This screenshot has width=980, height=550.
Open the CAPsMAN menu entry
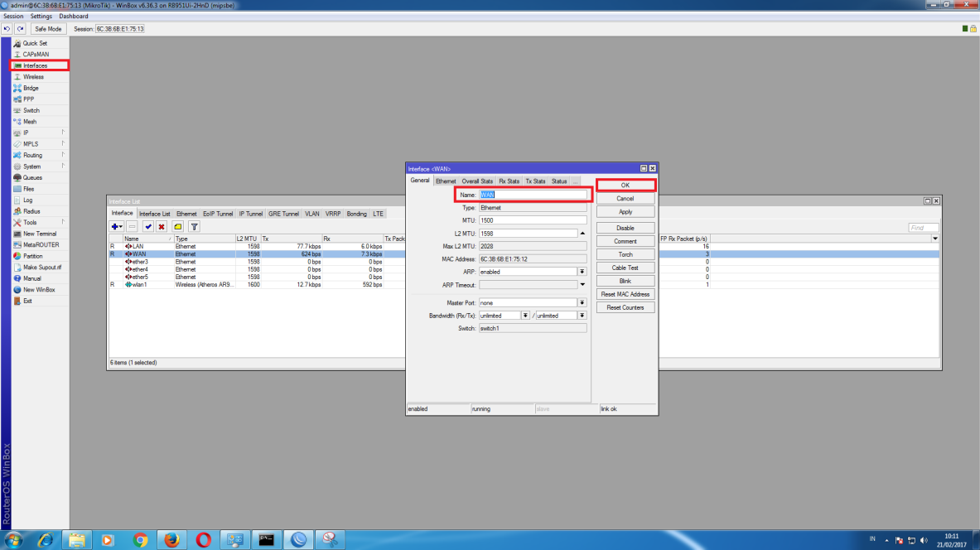36,55
